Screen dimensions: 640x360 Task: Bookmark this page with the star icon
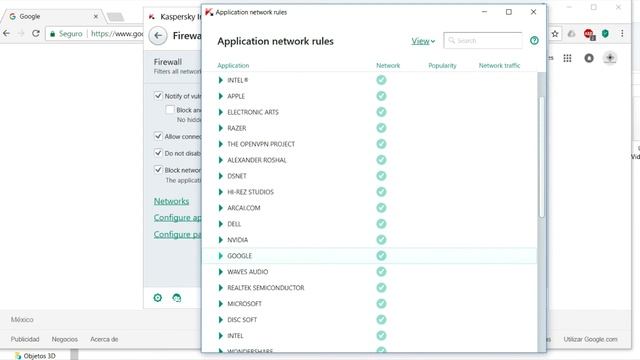point(555,34)
